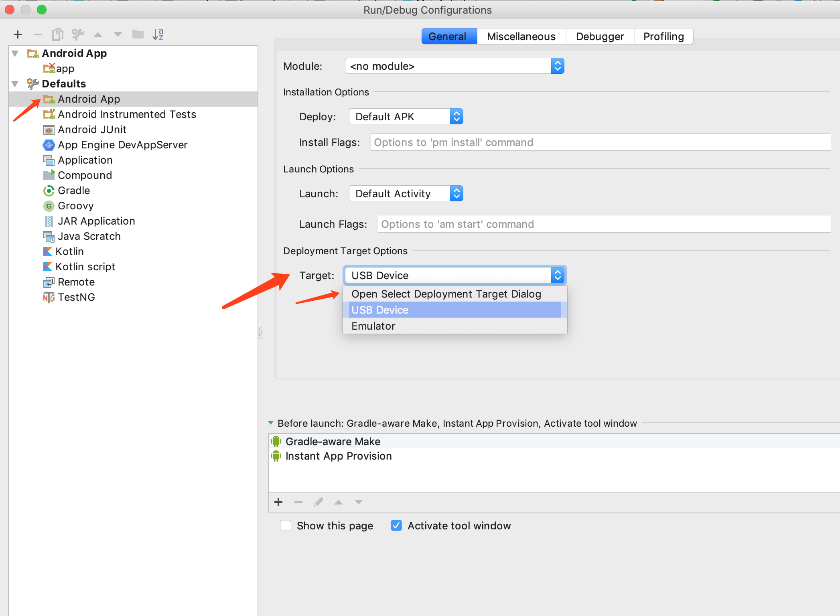This screenshot has width=840, height=616.
Task: Open the edit defaults wrench icon
Action: point(77,34)
